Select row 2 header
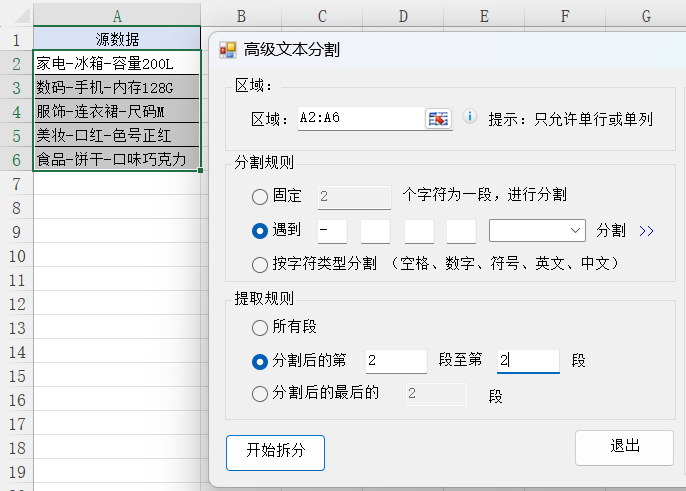 [16, 63]
